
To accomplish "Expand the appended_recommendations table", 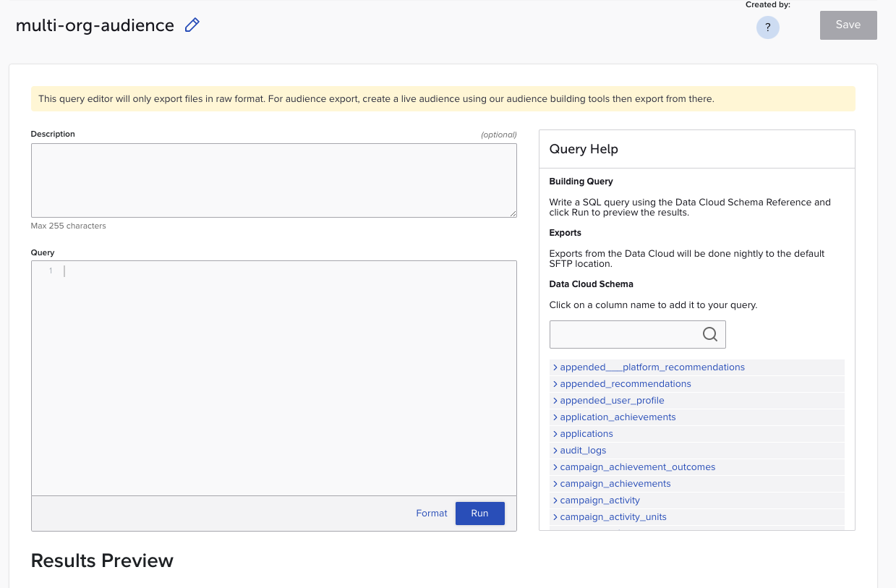I will (625, 384).
